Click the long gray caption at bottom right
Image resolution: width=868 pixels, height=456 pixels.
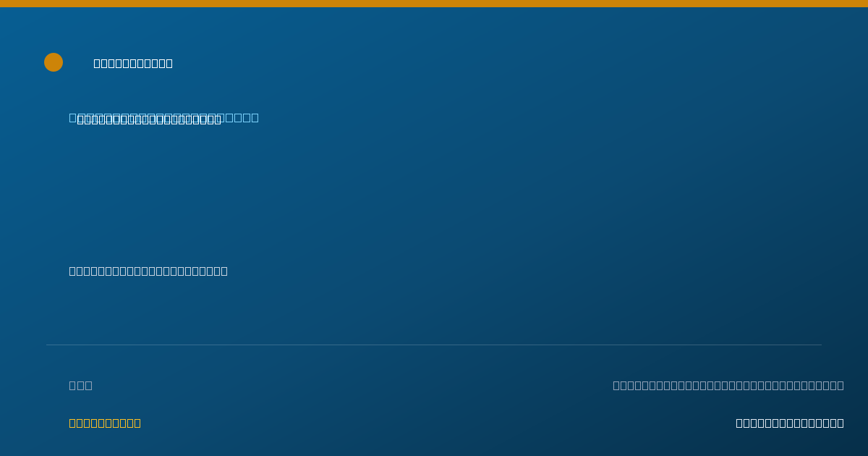728,385
